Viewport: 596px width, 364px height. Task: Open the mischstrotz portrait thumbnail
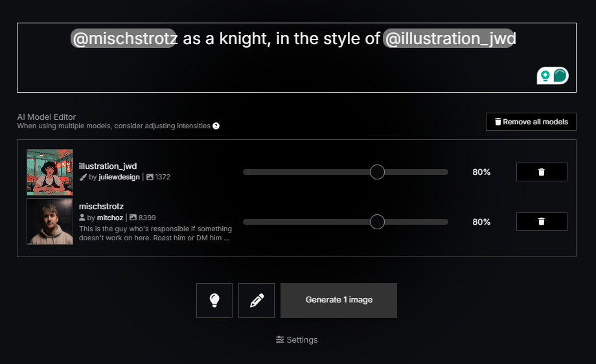point(50,222)
